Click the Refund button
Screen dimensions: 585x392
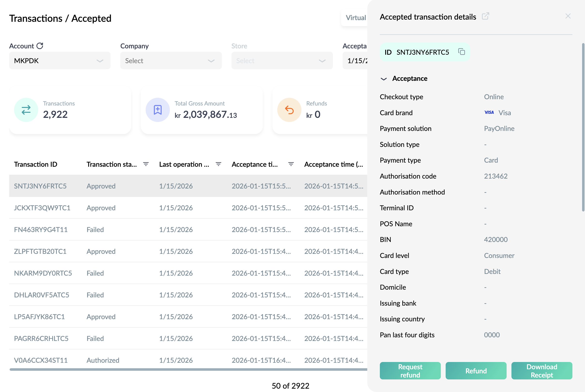pyautogui.click(x=476, y=371)
